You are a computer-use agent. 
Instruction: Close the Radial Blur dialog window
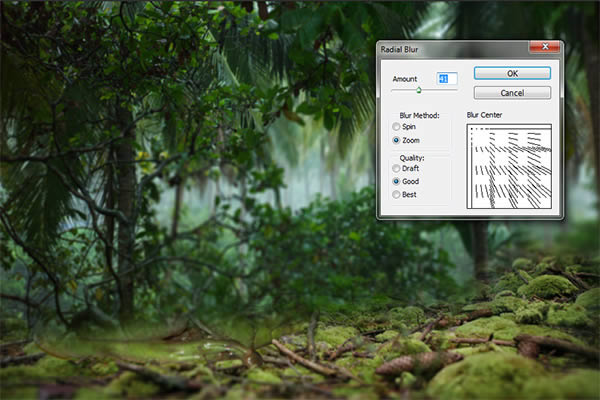click(x=545, y=46)
